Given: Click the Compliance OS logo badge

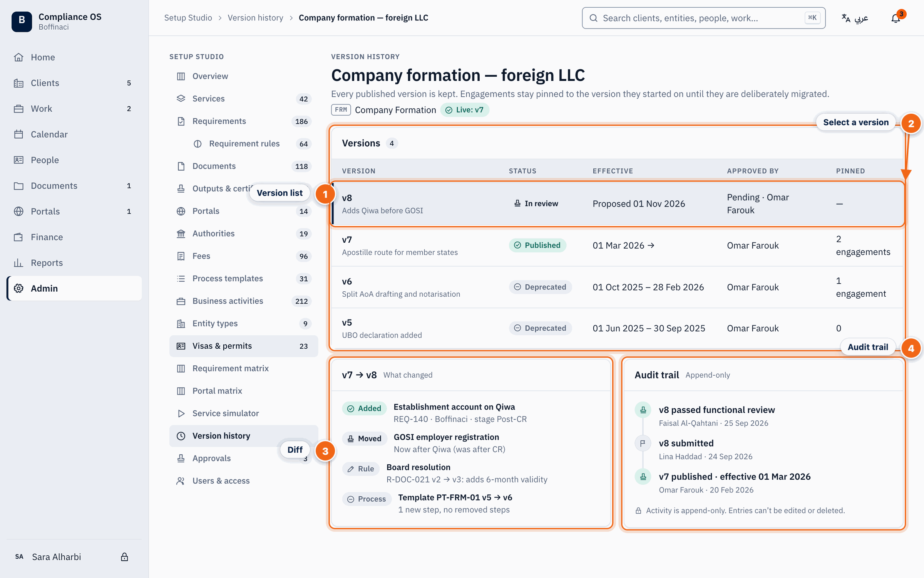Looking at the screenshot, I should (x=22, y=22).
